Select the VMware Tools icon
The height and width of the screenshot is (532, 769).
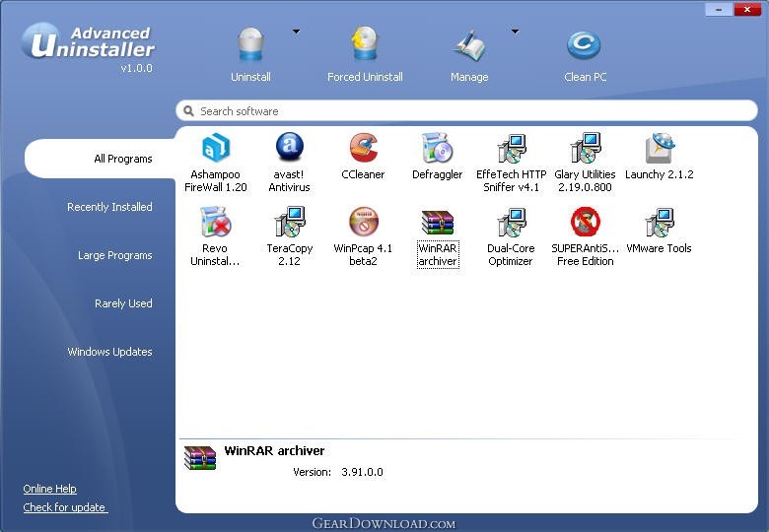(x=660, y=222)
